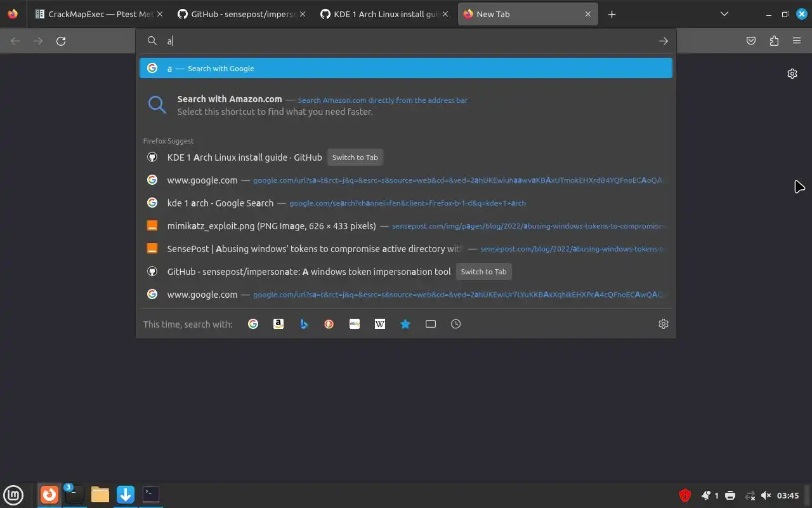This screenshot has width=812, height=508.
Task: Search with eBay one-off icon
Action: click(355, 324)
